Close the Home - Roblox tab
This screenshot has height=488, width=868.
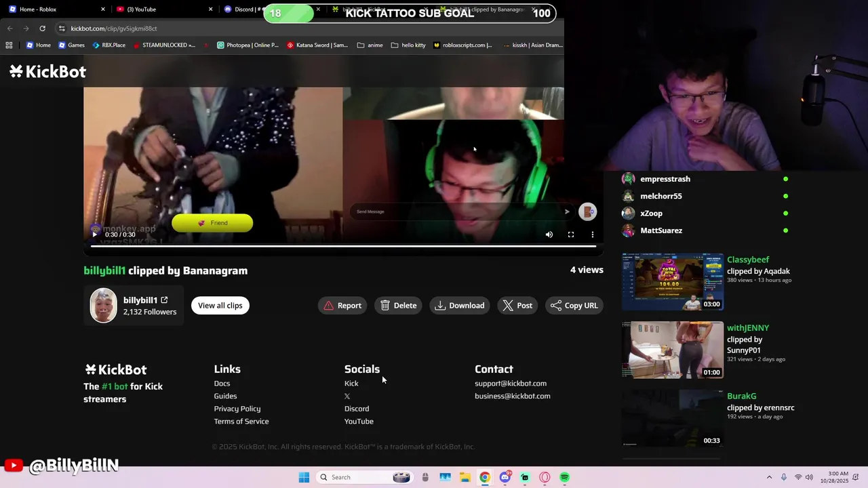point(103,9)
